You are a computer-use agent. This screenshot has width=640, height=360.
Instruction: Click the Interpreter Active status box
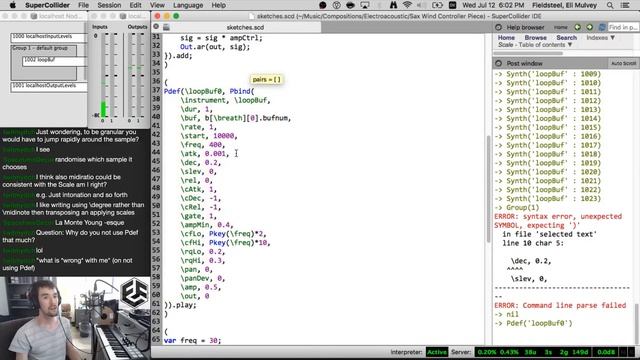436,352
